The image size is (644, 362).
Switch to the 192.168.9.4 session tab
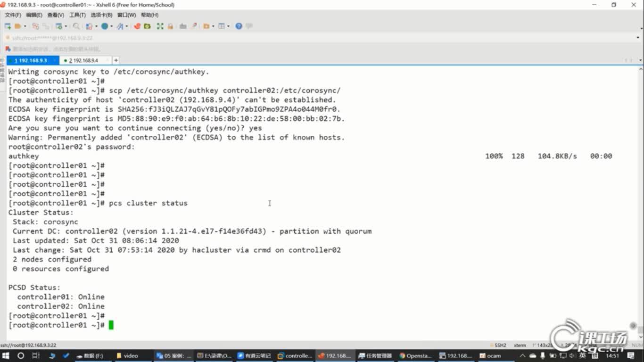point(85,60)
